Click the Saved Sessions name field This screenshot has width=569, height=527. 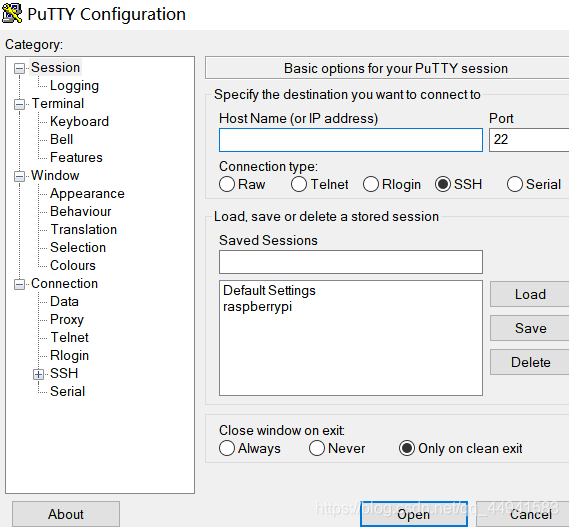click(x=351, y=262)
